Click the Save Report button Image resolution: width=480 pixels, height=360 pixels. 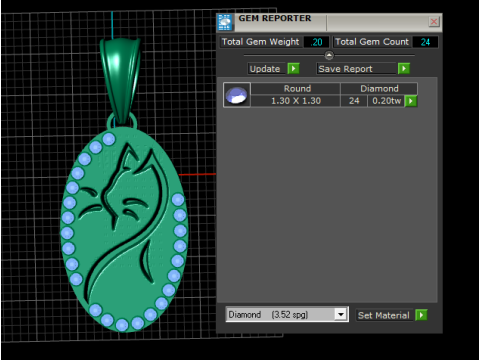click(357, 69)
